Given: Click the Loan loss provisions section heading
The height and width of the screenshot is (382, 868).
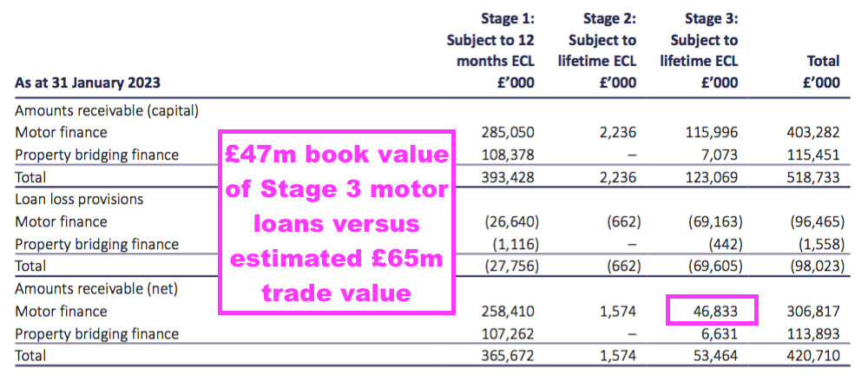Looking at the screenshot, I should 79,199.
